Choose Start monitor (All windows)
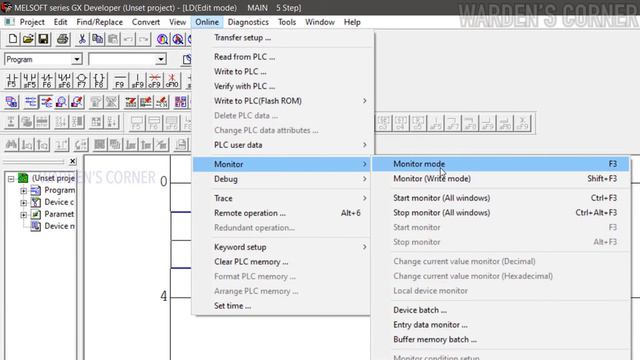Screen dimensions: 640x360 pyautogui.click(x=501, y=198)
